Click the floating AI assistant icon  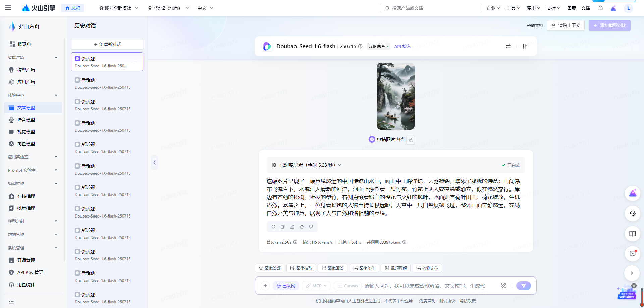[x=633, y=193]
